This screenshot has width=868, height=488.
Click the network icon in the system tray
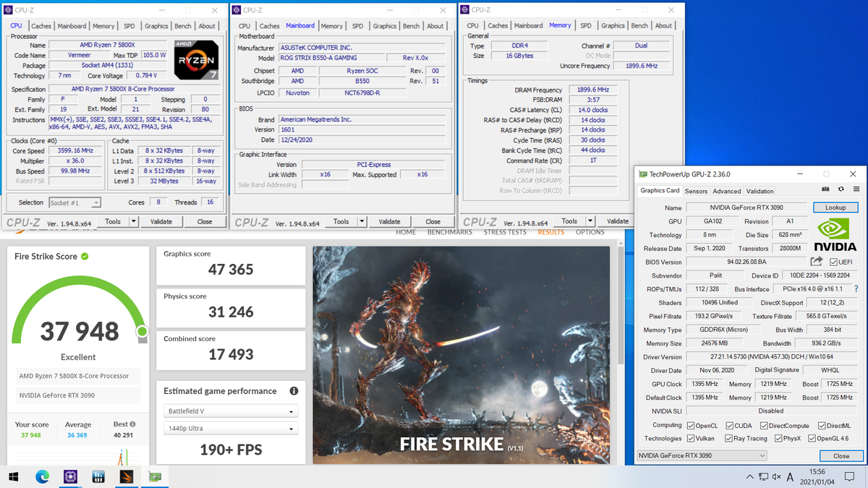click(x=764, y=476)
